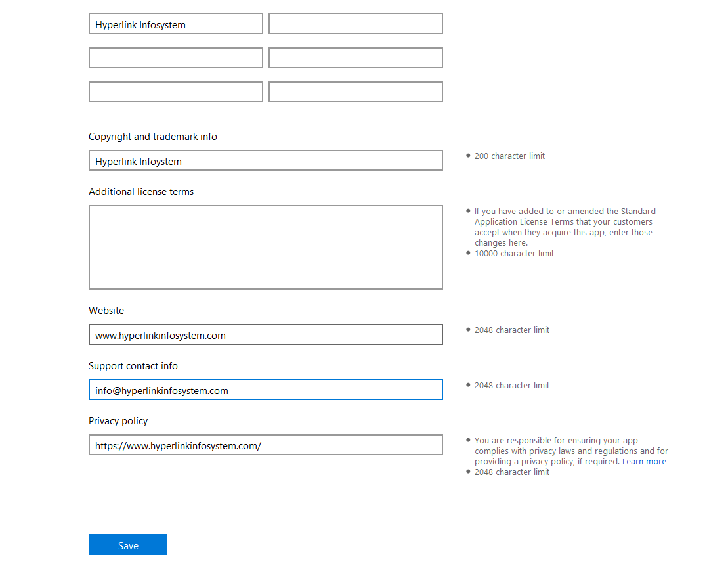Click the "You are responsible for ensuring" note
The width and height of the screenshot is (728, 584).
571,451
